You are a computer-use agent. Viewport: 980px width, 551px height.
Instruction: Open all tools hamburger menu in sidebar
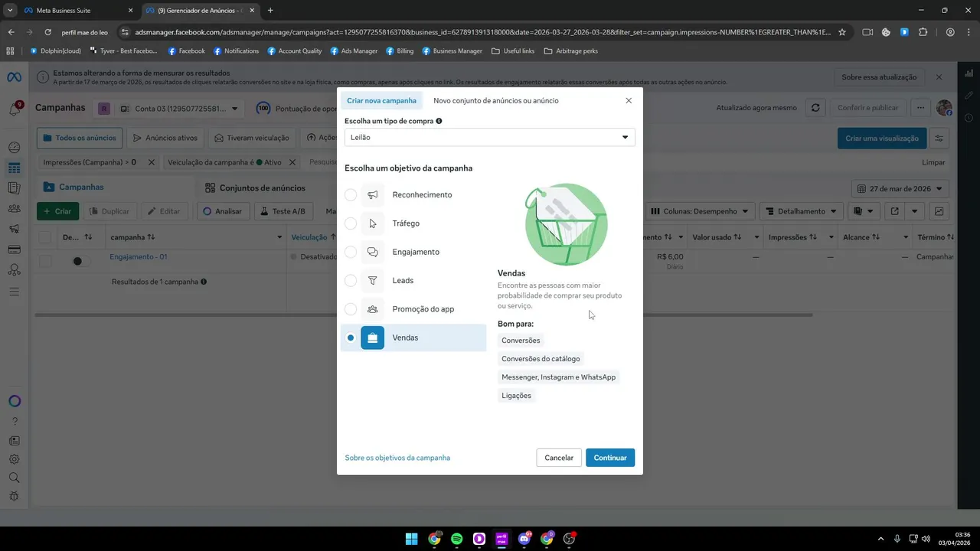pos(14,292)
